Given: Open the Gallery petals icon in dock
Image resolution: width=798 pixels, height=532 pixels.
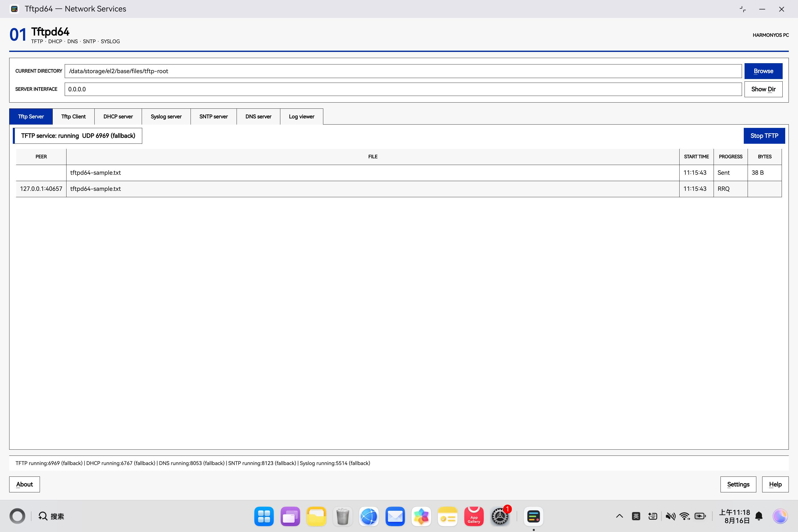Looking at the screenshot, I should point(422,516).
